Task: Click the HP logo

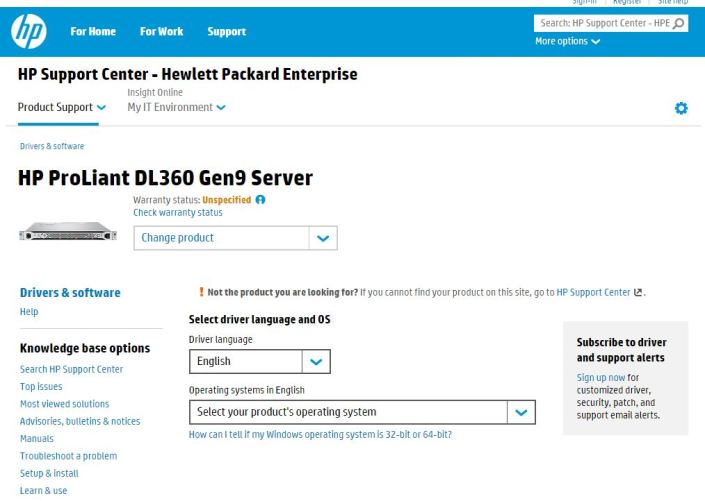Action: pos(29,31)
